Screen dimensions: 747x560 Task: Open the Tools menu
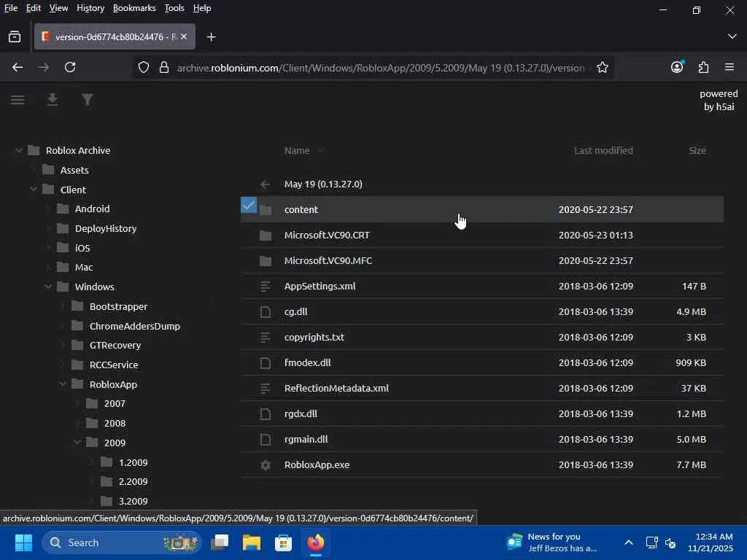coord(174,8)
